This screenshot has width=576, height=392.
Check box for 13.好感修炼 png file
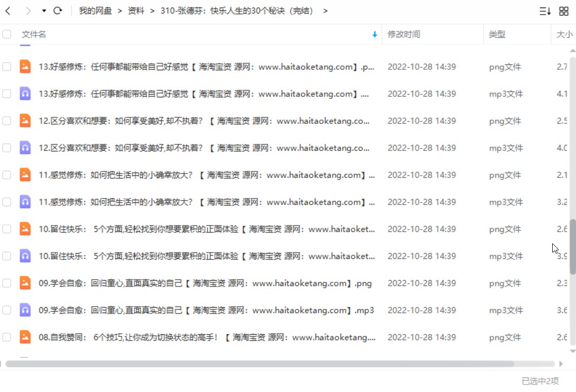click(x=6, y=67)
